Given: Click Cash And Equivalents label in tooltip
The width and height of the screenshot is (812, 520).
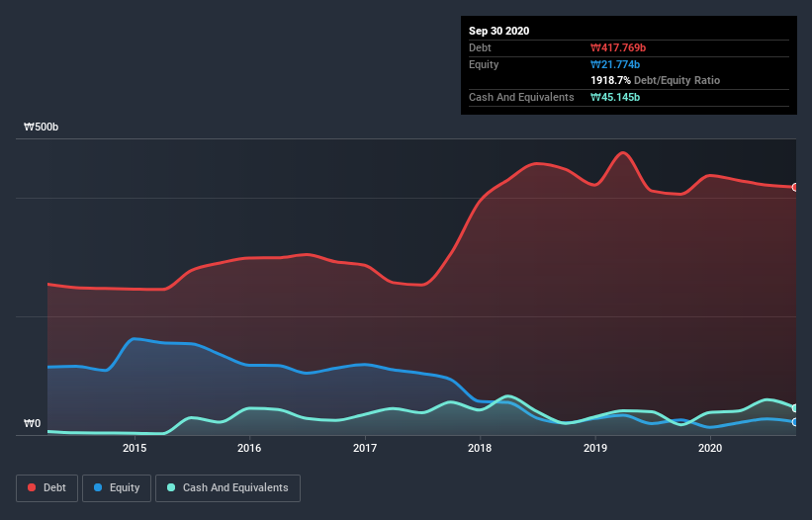Looking at the screenshot, I should [521, 97].
